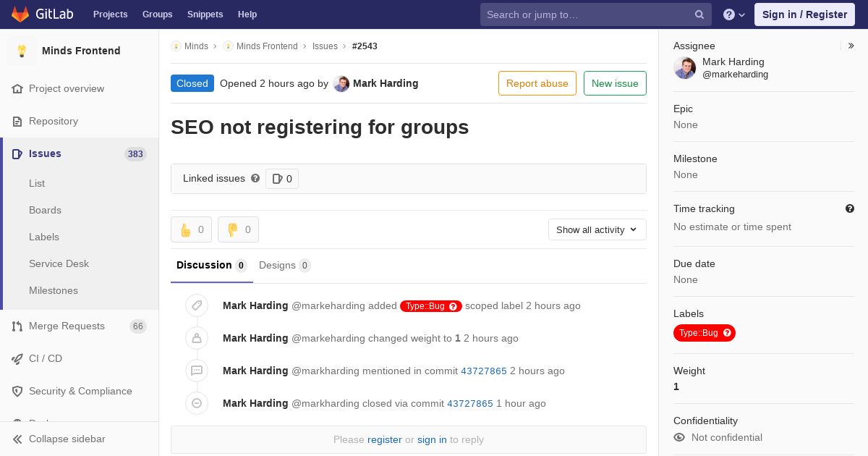The width and height of the screenshot is (868, 456).
Task: Open the Milestones sidebar item
Action: click(54, 290)
